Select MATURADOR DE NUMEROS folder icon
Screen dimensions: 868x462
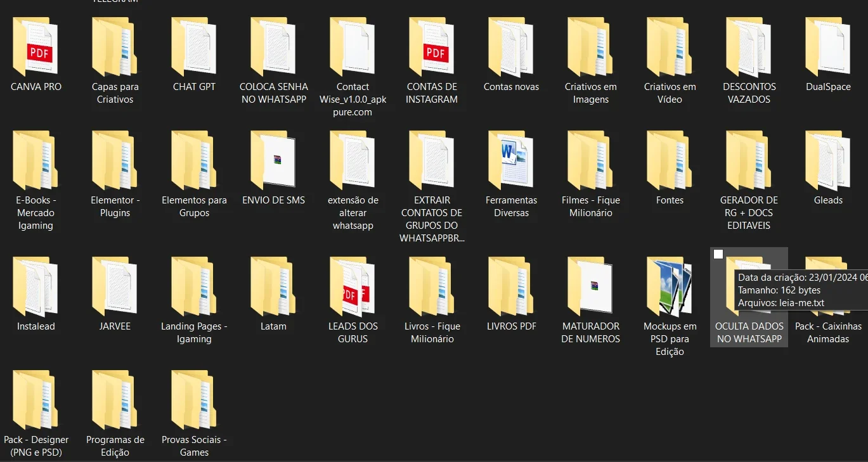pos(590,286)
